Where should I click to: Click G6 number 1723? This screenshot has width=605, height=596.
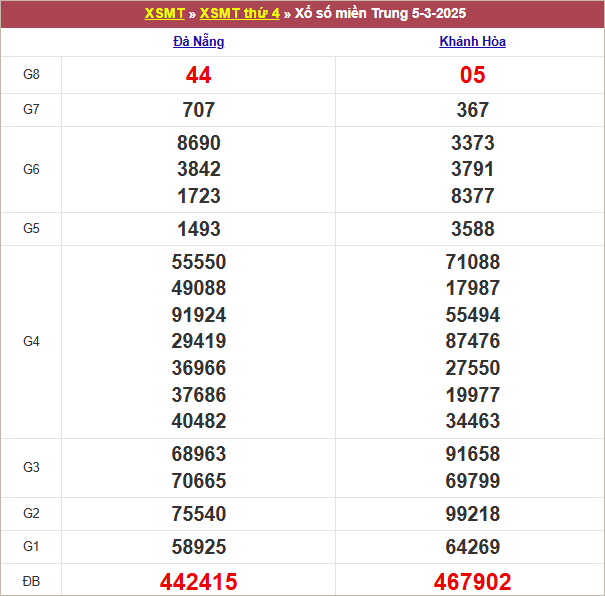(x=199, y=196)
